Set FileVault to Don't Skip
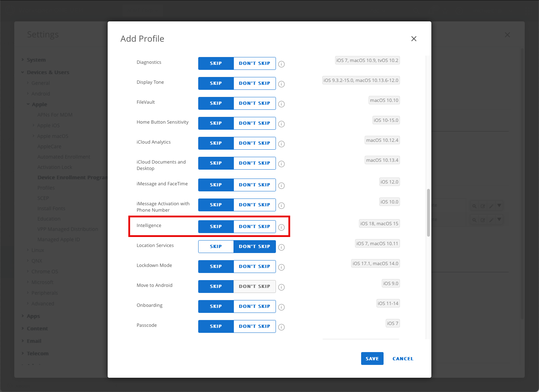This screenshot has width=539, height=392. (255, 103)
